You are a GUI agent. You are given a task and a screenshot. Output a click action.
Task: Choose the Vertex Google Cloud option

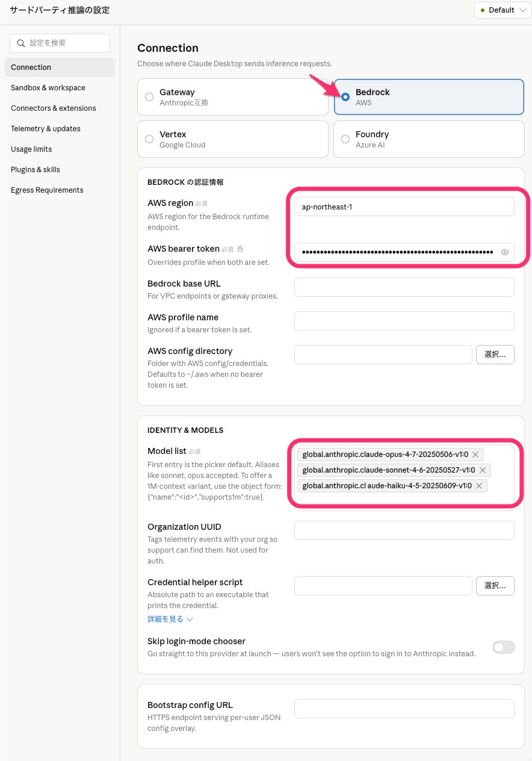tap(150, 139)
